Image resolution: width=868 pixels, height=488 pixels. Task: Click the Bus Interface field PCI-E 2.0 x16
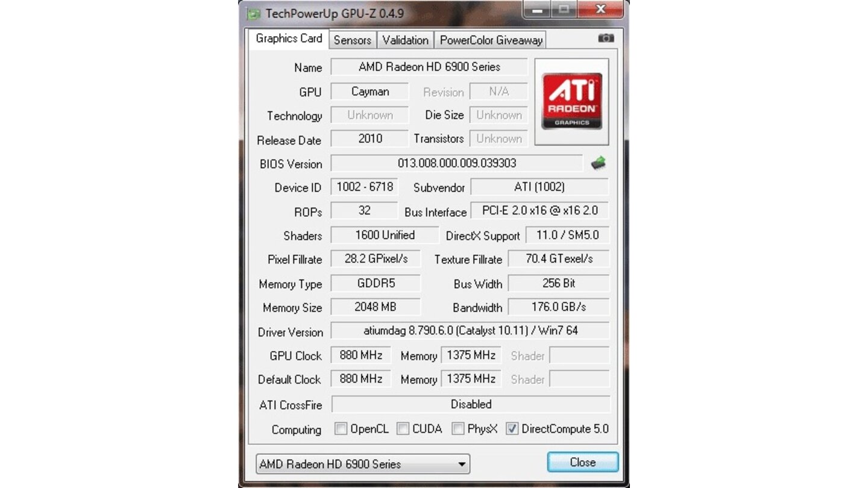539,211
